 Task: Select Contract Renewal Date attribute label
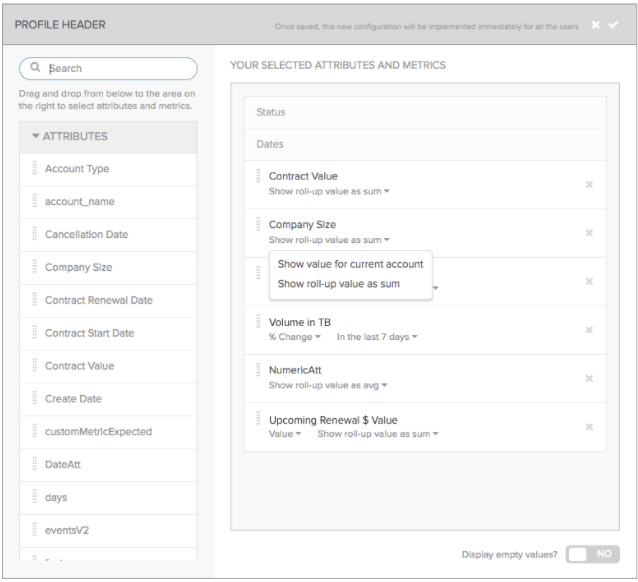coord(99,300)
